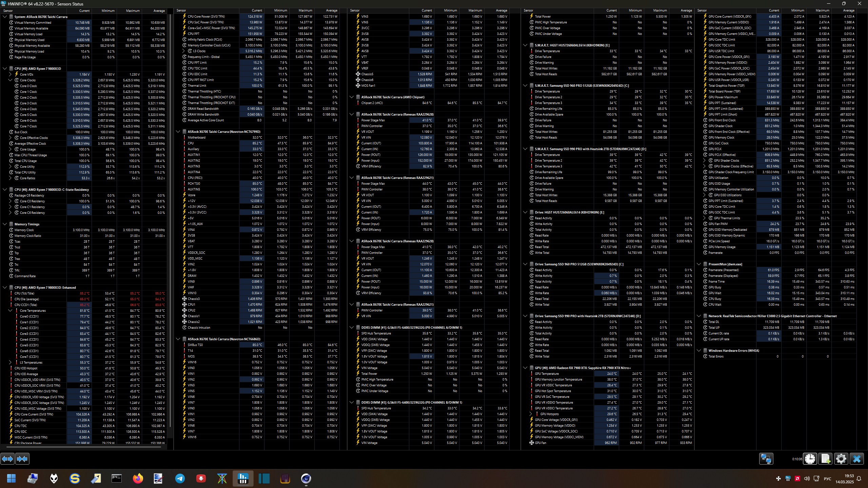The height and width of the screenshot is (488, 868).
Task: Start logging with the sheet-plus icon
Action: pos(825,459)
